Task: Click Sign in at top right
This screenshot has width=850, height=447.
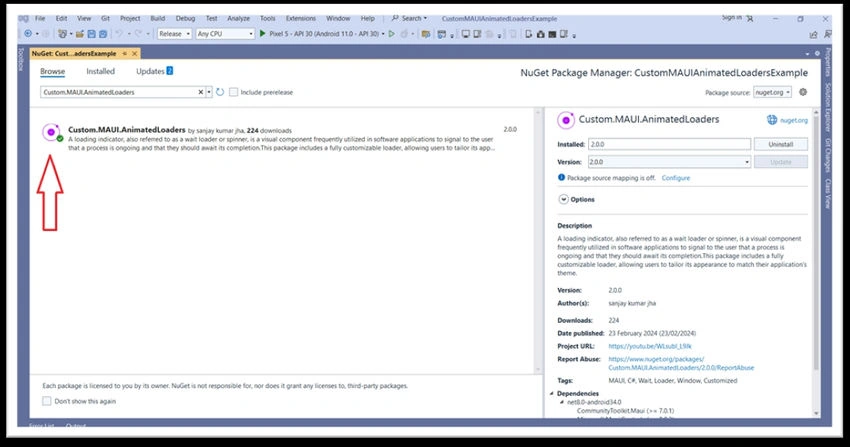Action: tap(731, 17)
